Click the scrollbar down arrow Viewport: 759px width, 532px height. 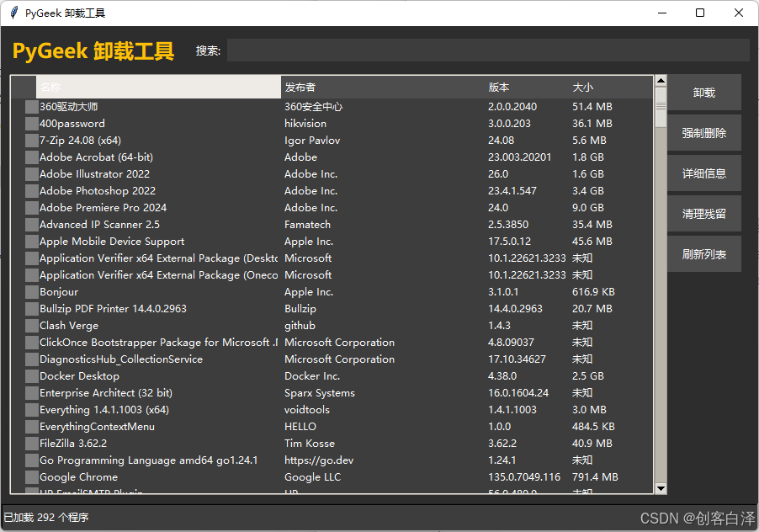661,488
